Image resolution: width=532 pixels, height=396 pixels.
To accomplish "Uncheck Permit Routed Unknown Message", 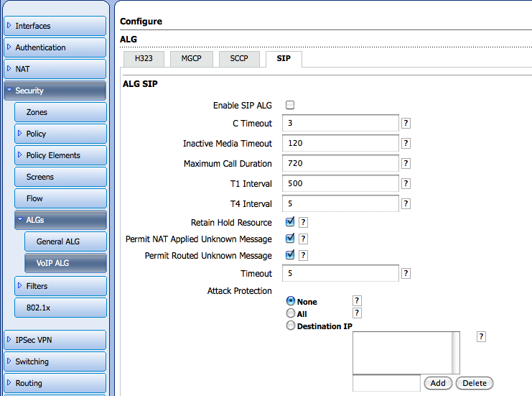I will click(290, 254).
